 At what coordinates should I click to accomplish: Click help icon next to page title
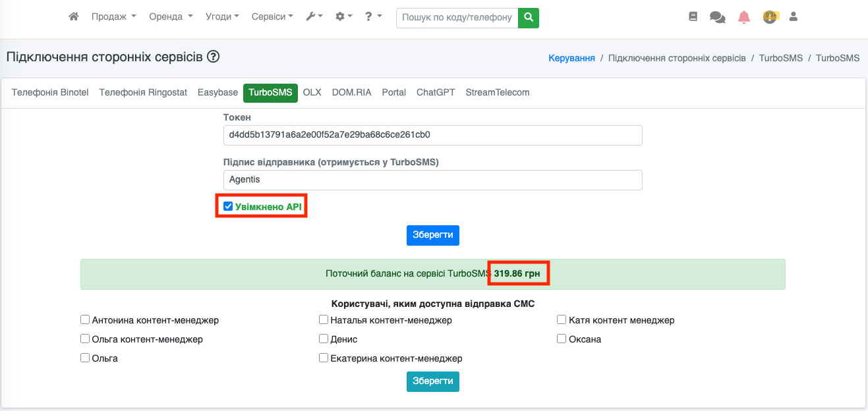[x=213, y=57]
